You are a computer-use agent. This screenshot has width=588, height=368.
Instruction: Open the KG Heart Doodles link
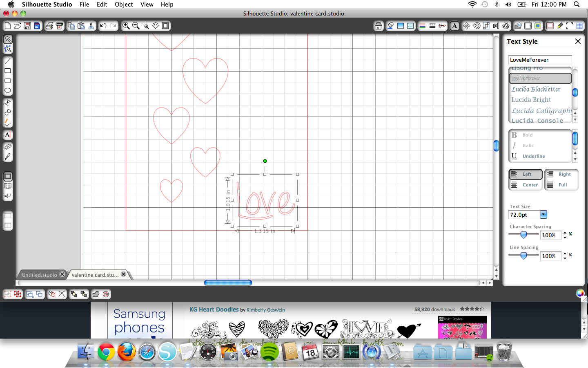click(214, 310)
